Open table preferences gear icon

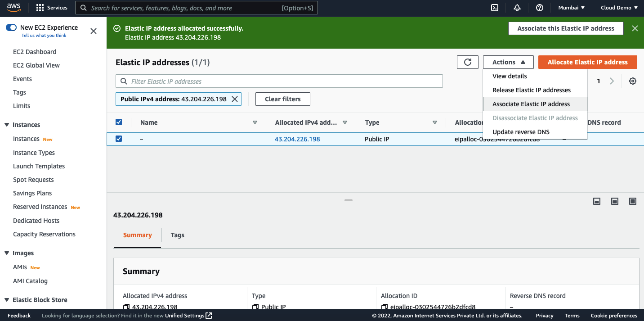coord(633,81)
